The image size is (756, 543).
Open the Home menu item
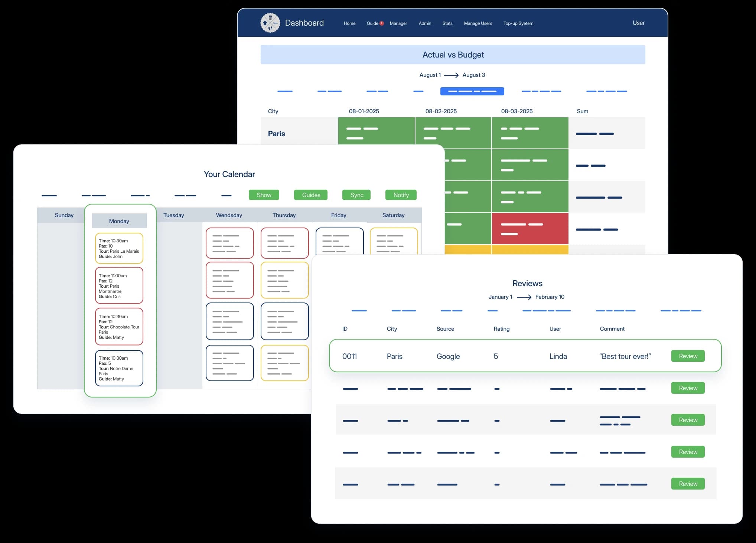(x=349, y=23)
